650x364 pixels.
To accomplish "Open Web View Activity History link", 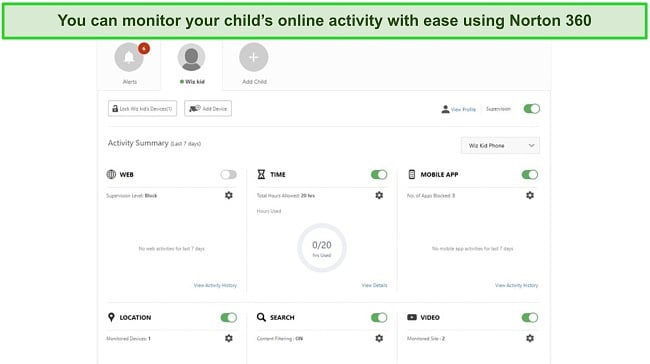I will [215, 285].
